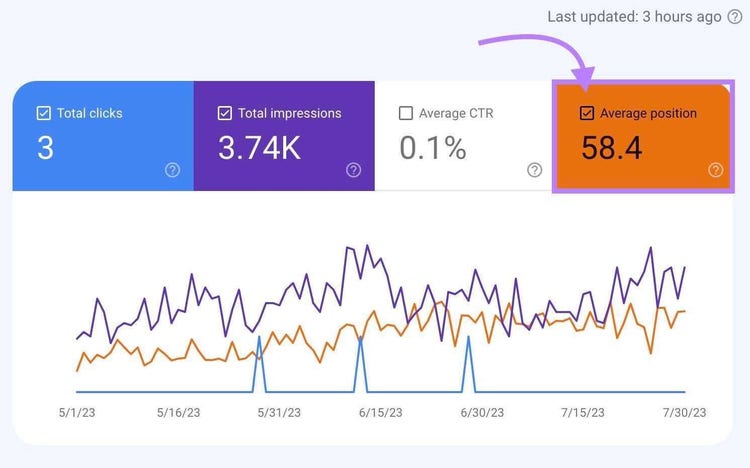Click the 3.74K impressions value
Viewport: 750px width, 468px height.
(259, 148)
